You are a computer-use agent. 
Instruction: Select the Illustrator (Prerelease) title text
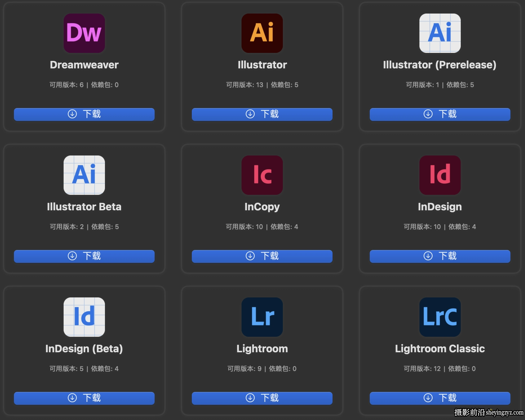(x=440, y=65)
